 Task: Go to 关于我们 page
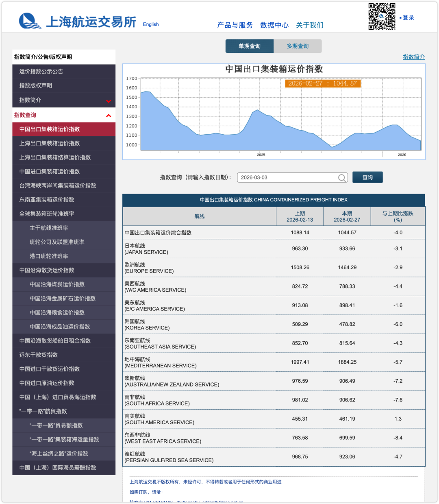(x=310, y=25)
